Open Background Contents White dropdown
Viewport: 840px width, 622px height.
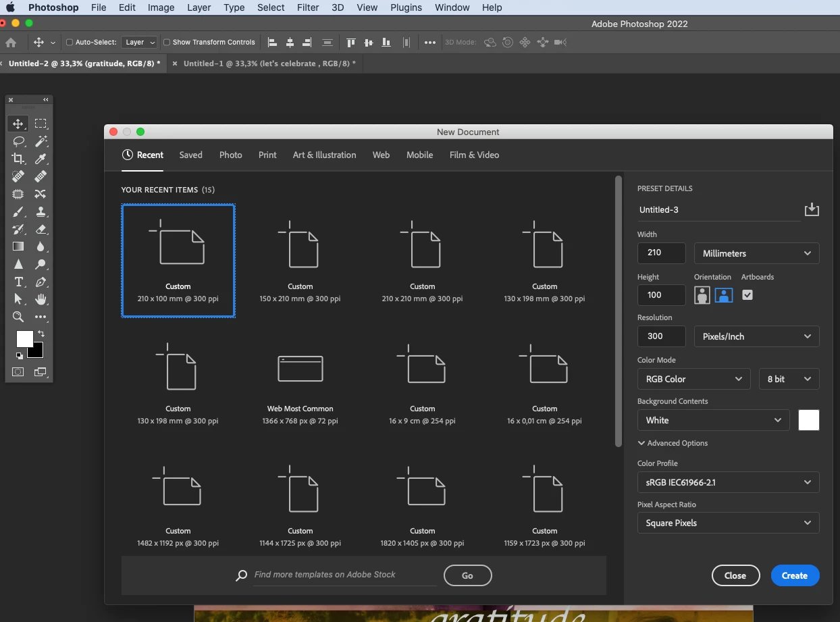click(713, 420)
